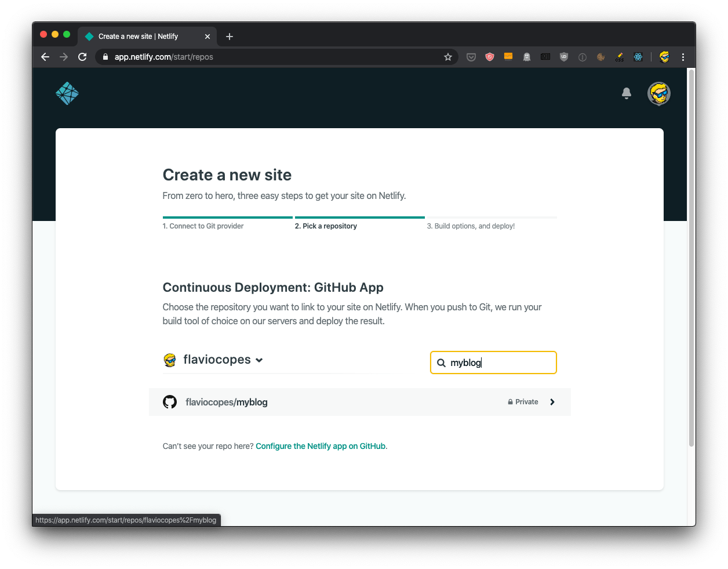Open the user avatar menu in Netlify header
728x569 pixels.
(x=658, y=93)
